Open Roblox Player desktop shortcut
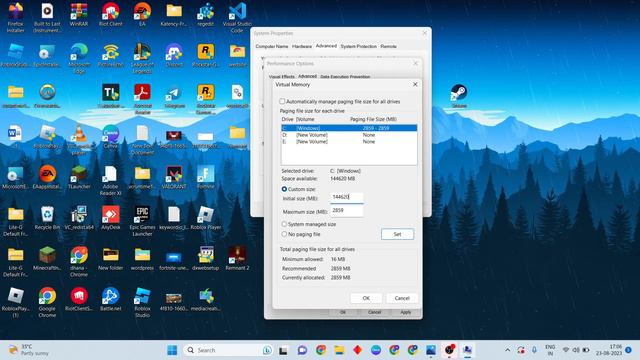 pos(205,218)
